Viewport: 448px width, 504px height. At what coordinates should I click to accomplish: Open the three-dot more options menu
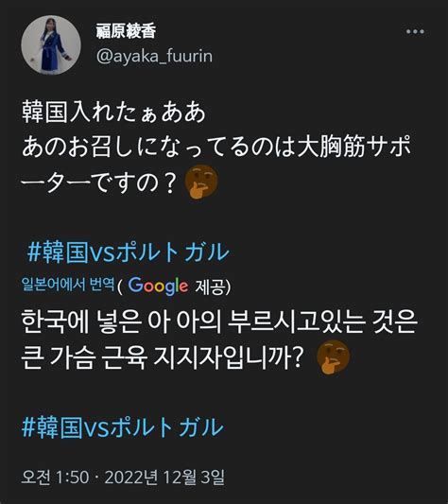[415, 31]
